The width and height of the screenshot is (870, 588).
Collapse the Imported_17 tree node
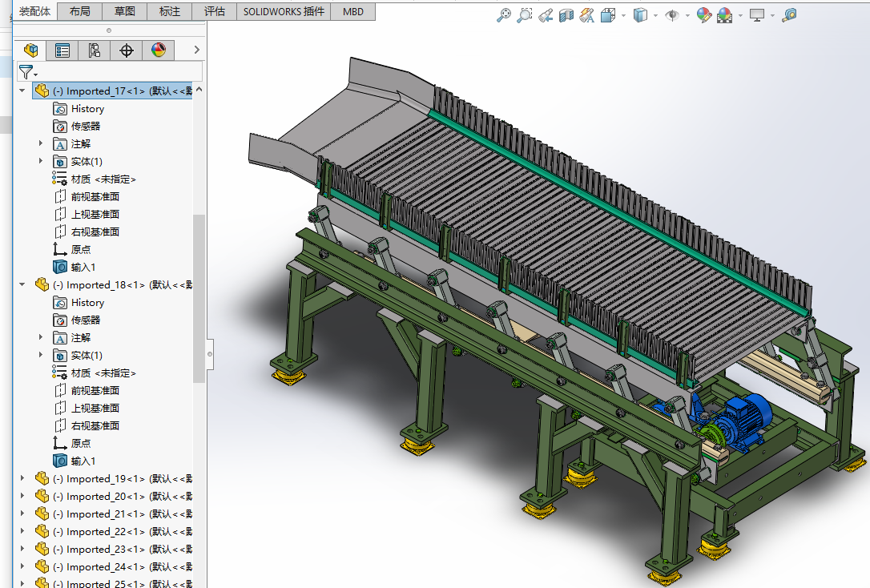22,91
